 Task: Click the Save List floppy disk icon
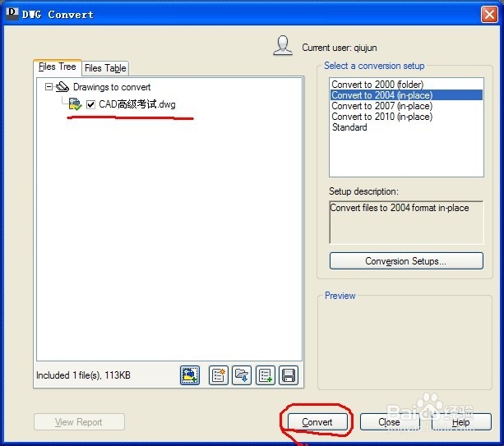click(x=289, y=375)
